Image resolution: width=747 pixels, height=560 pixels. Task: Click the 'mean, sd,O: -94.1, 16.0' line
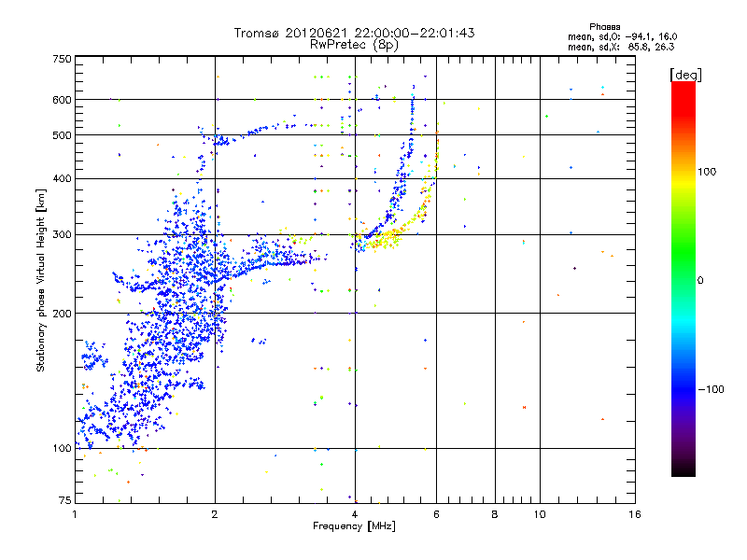pyautogui.click(x=622, y=36)
